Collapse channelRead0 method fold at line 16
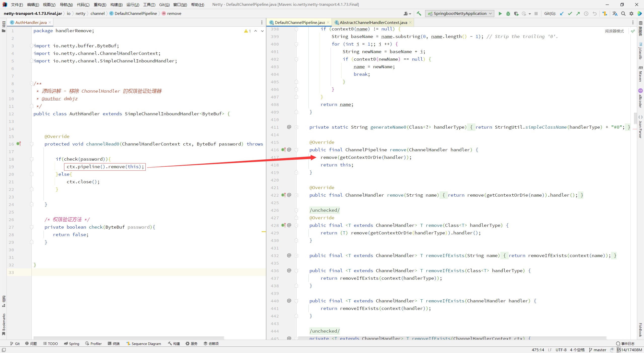 [32, 144]
